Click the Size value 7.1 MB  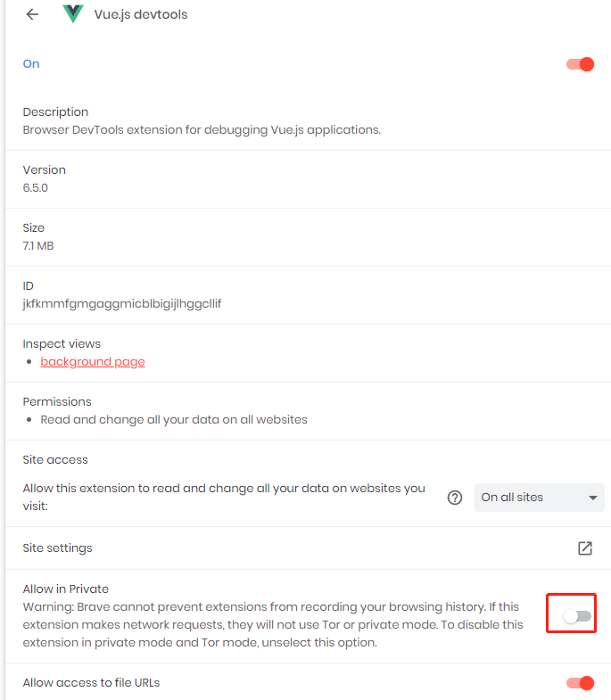tap(38, 245)
